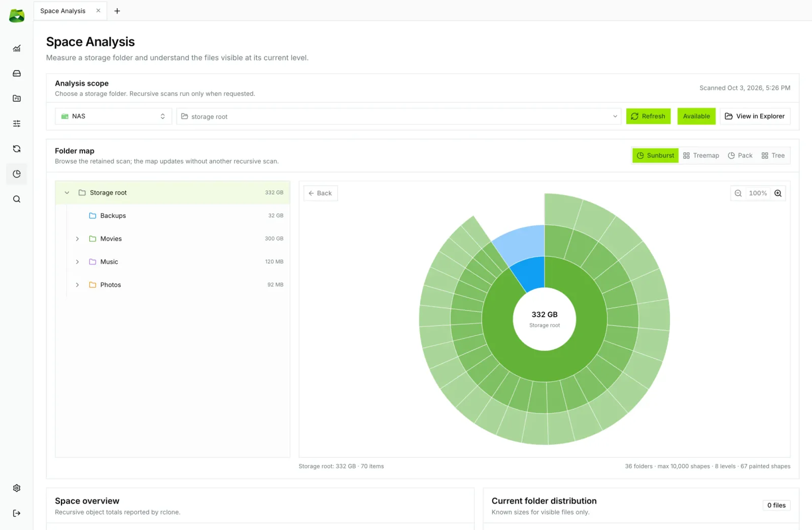
Task: Click the "Storage root: 332 GB · 70 items" summary
Action: pos(341,466)
